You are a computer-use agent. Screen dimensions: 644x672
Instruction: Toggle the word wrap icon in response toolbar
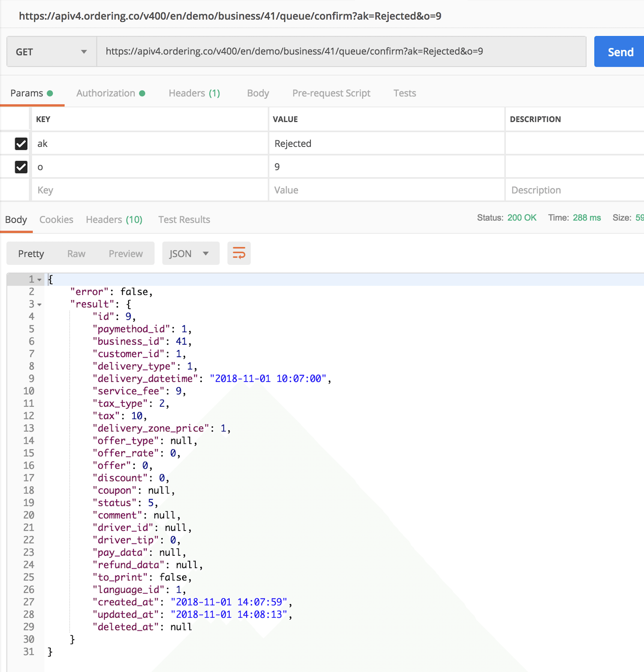pos(239,253)
